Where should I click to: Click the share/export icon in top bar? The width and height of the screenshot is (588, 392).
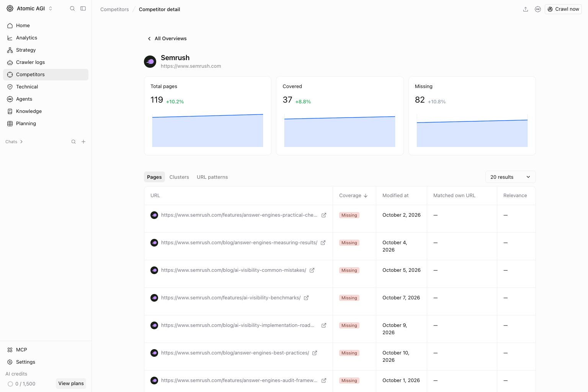click(x=526, y=9)
